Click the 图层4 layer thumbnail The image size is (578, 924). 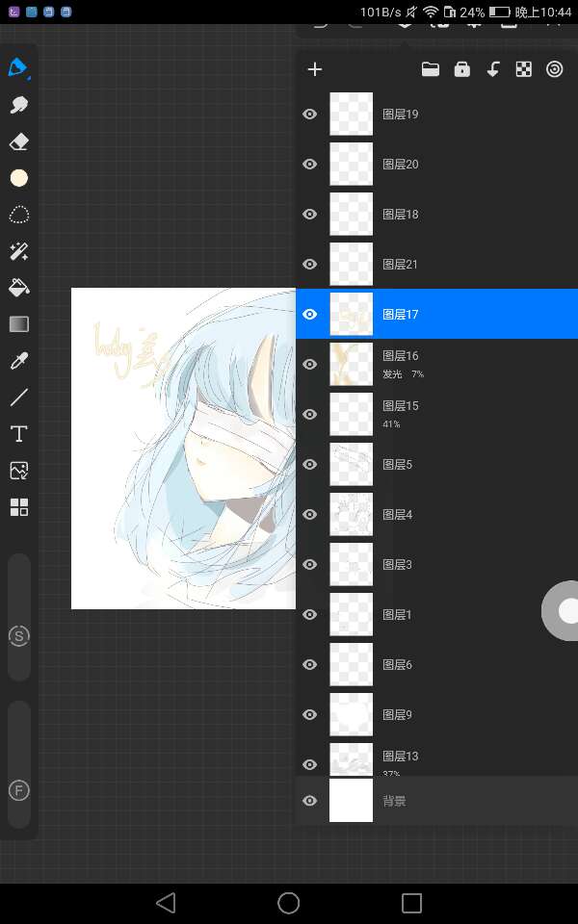pos(351,515)
